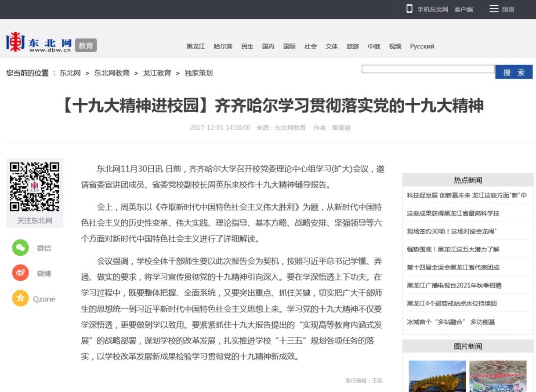Click the mobile phone icon in top bar
The height and width of the screenshot is (392, 536).
[x=409, y=9]
